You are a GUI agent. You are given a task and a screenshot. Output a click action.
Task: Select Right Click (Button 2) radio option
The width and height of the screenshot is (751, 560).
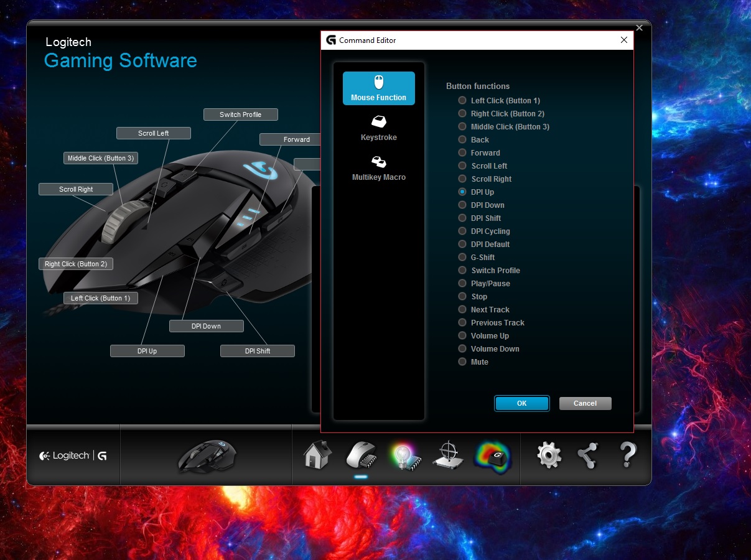[x=462, y=113]
